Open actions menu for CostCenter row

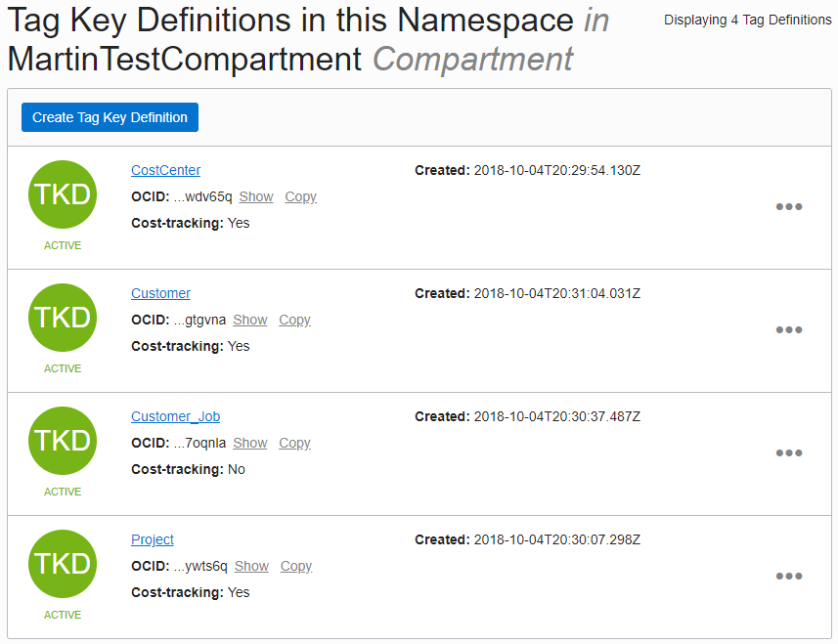coord(788,207)
